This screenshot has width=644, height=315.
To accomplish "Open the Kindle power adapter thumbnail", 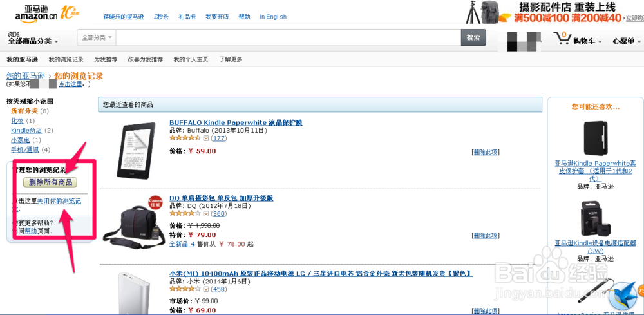I will pyautogui.click(x=596, y=218).
